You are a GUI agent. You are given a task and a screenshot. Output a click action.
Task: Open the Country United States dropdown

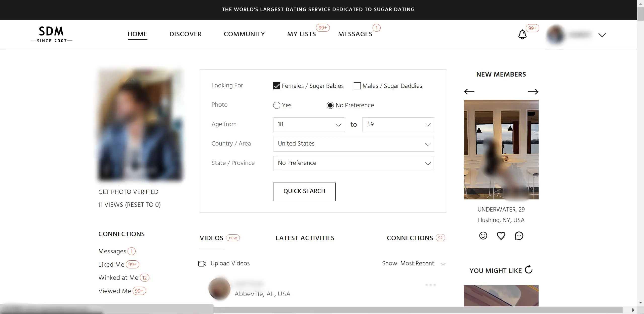pos(353,144)
